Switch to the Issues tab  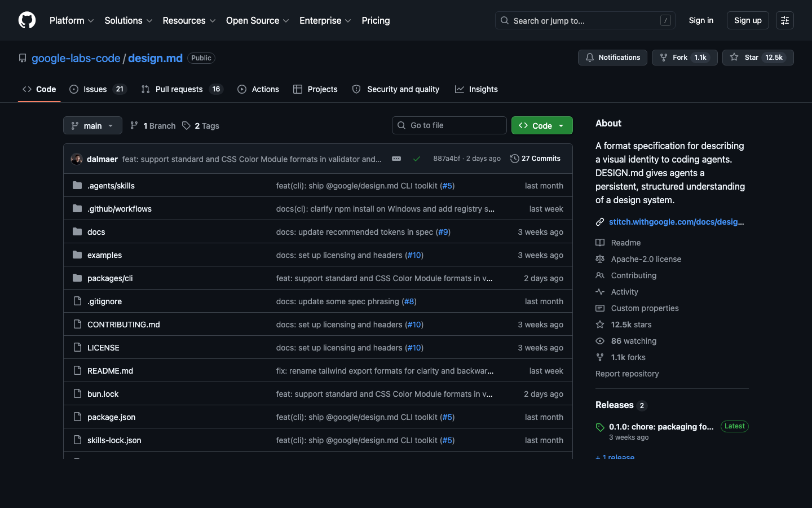click(x=98, y=89)
